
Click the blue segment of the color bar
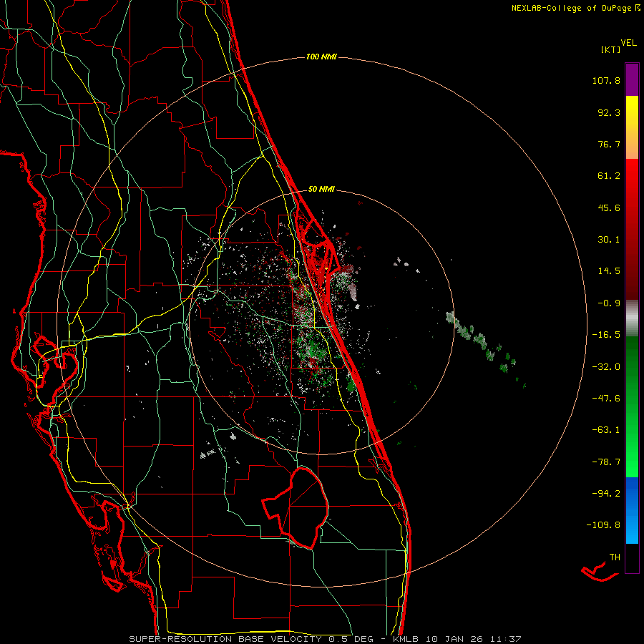pyautogui.click(x=632, y=510)
